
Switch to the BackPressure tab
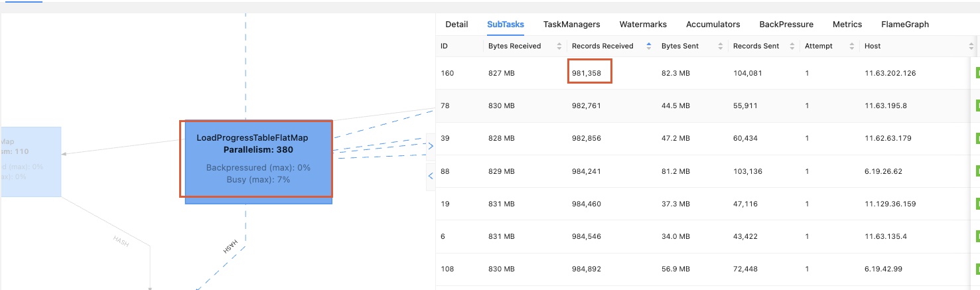point(786,24)
